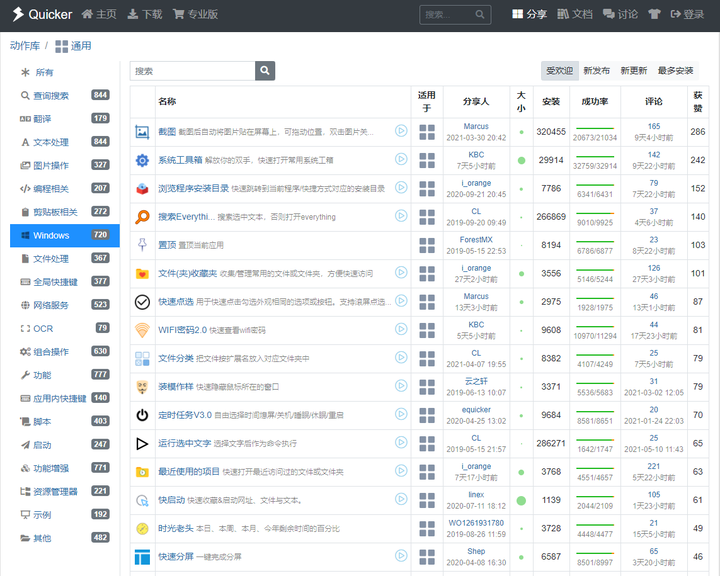Click the 文件分类 action icon
Viewport: 720px width, 576px height.
pyautogui.click(x=142, y=359)
